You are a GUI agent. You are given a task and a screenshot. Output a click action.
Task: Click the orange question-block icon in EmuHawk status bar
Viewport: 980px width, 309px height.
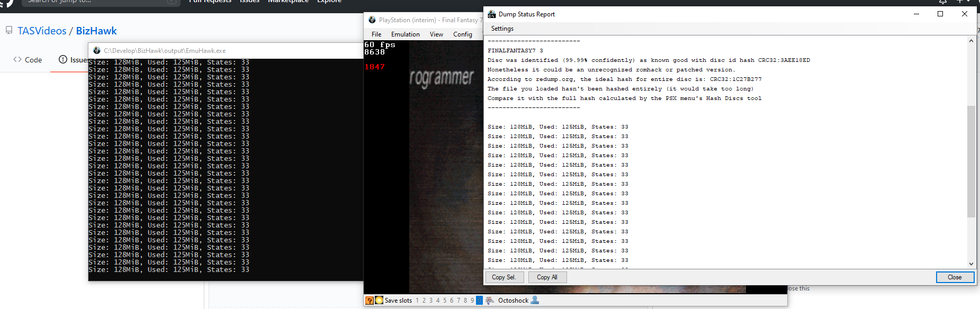tap(370, 301)
